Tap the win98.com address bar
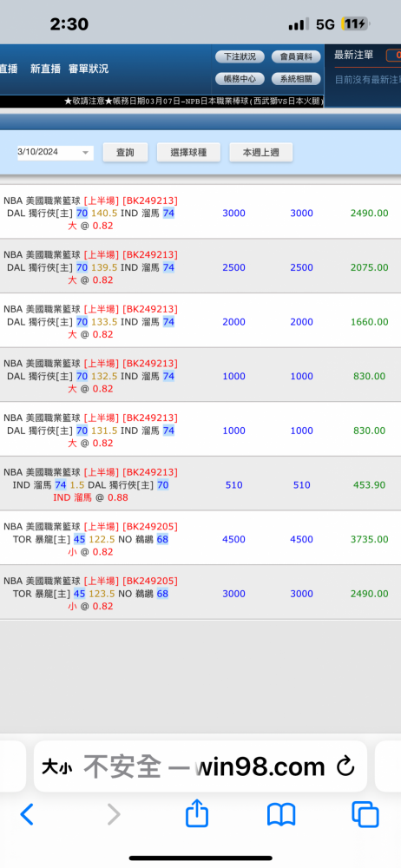The height and width of the screenshot is (868, 401). [200, 766]
